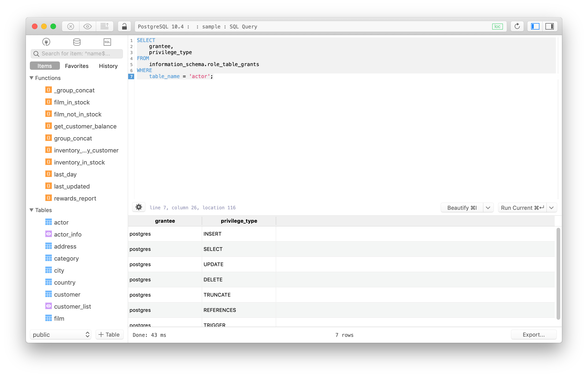Click the Items tab in sidebar
588x377 pixels.
pyautogui.click(x=45, y=65)
